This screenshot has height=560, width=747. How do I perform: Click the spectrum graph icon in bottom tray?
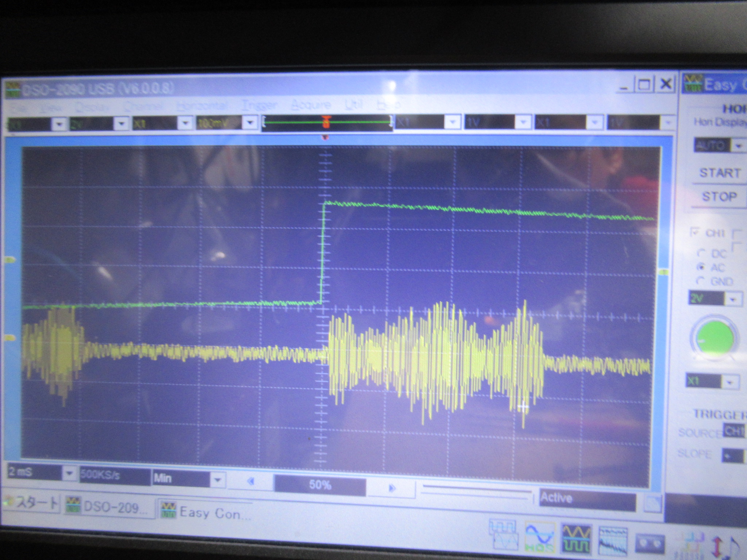pos(613,540)
